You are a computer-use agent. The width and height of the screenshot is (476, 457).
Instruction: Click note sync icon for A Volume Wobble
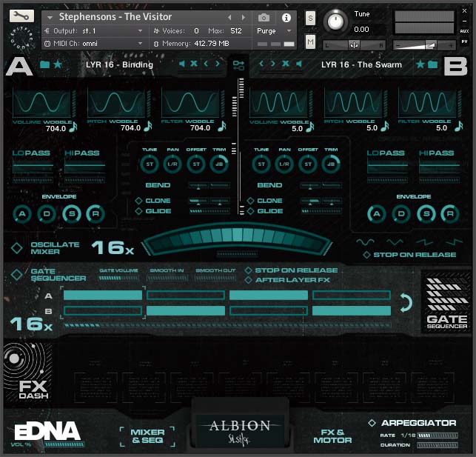pyautogui.click(x=73, y=127)
